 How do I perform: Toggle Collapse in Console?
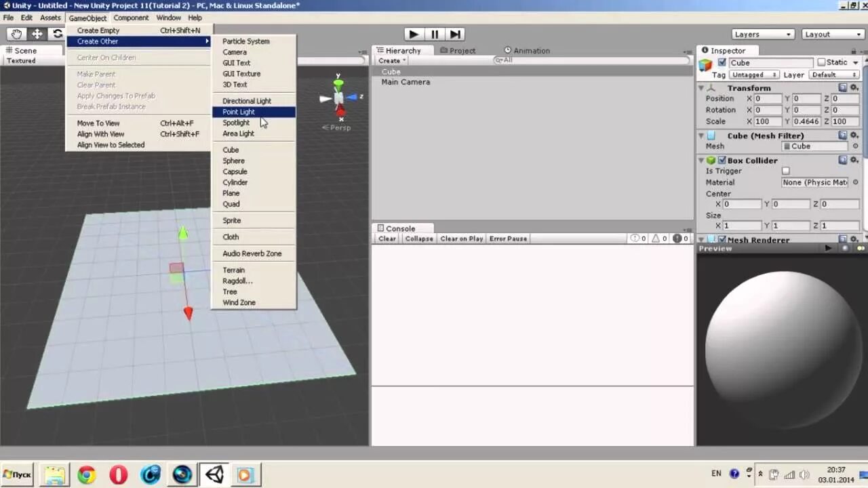(419, 239)
